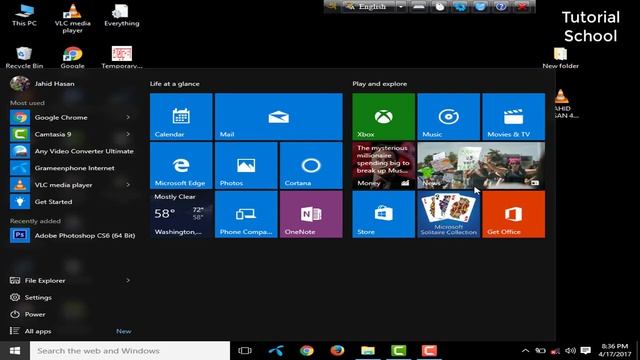This screenshot has width=640, height=360.
Task: Click the Search the web and Windows box
Action: [130, 351]
